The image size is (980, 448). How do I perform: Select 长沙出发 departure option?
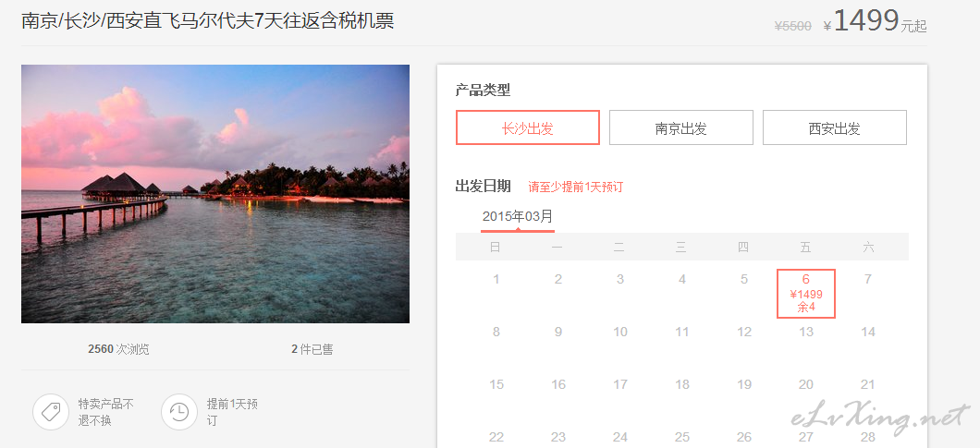pos(528,127)
